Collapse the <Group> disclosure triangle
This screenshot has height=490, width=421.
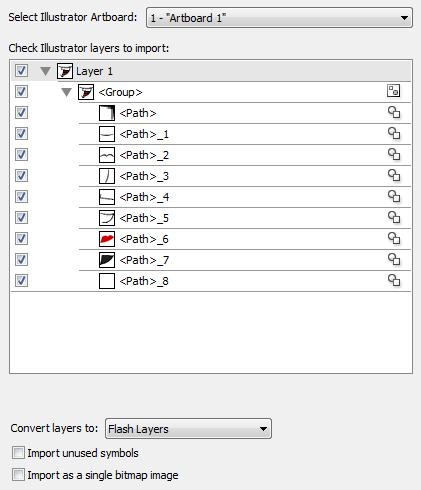67,92
